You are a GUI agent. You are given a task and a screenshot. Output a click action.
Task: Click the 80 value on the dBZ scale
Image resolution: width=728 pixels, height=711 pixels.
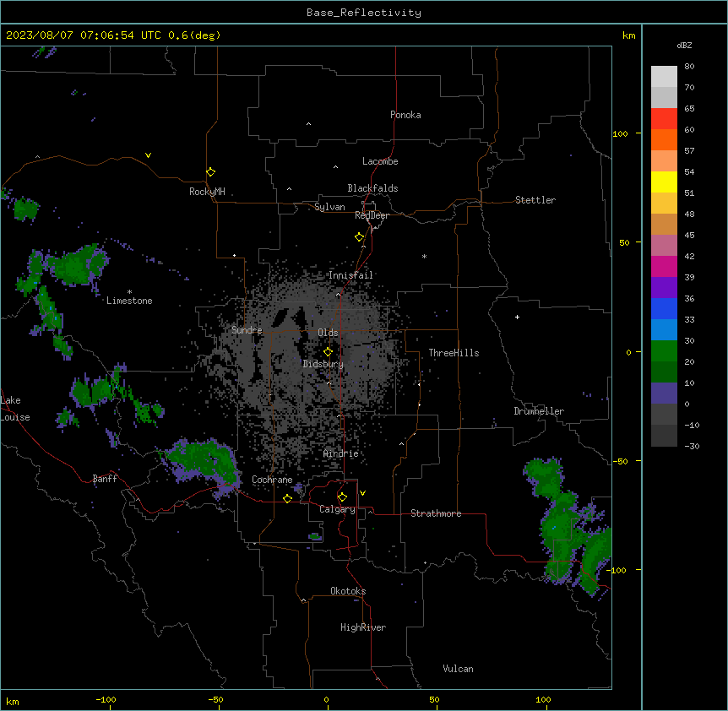click(x=689, y=67)
